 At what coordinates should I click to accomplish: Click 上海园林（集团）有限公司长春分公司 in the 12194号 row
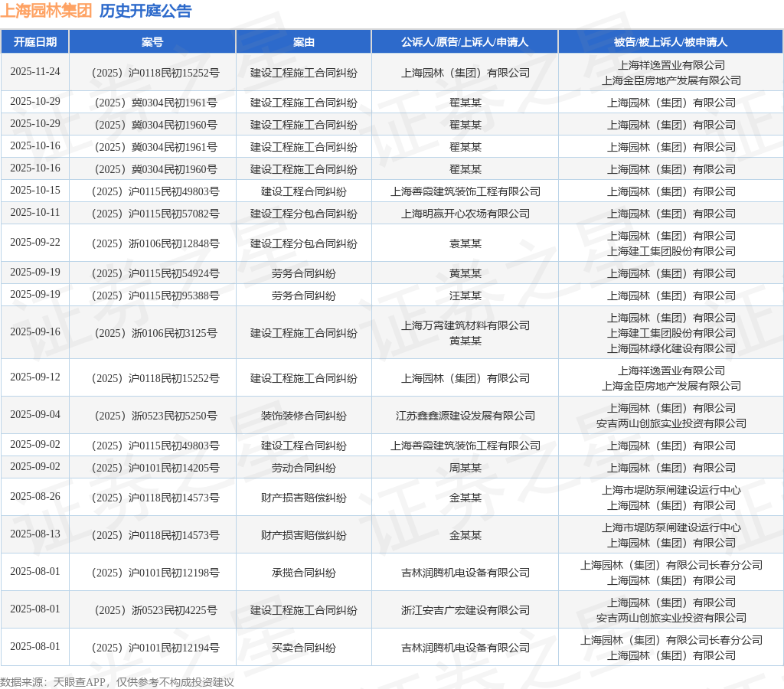671,640
